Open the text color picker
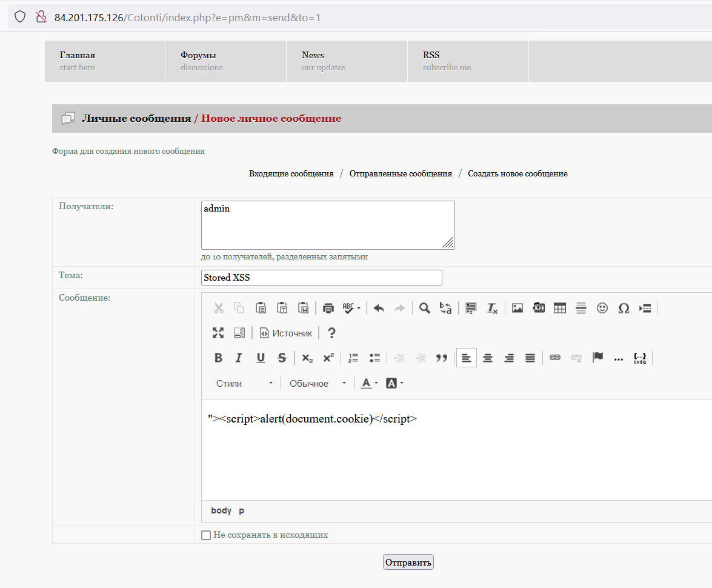Screen dimensions: 712x588 (x=369, y=384)
